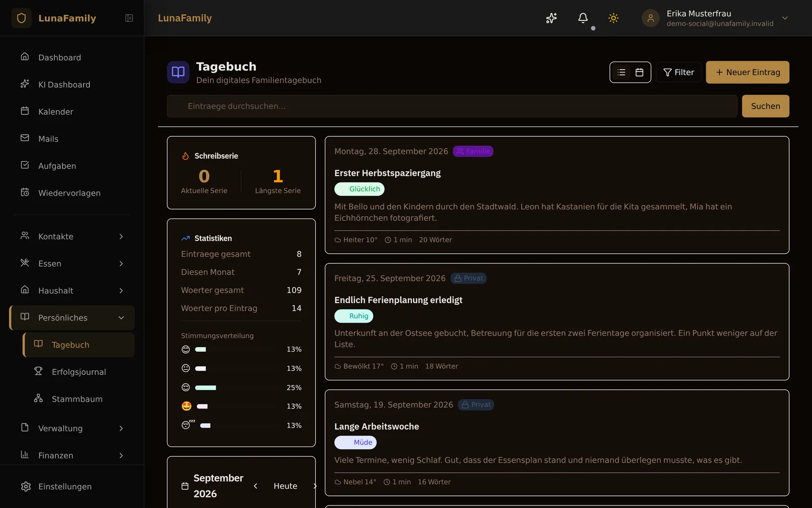Open entry Erster Herbstspaziergang
Image resolution: width=812 pixels, height=508 pixels.
pos(387,173)
